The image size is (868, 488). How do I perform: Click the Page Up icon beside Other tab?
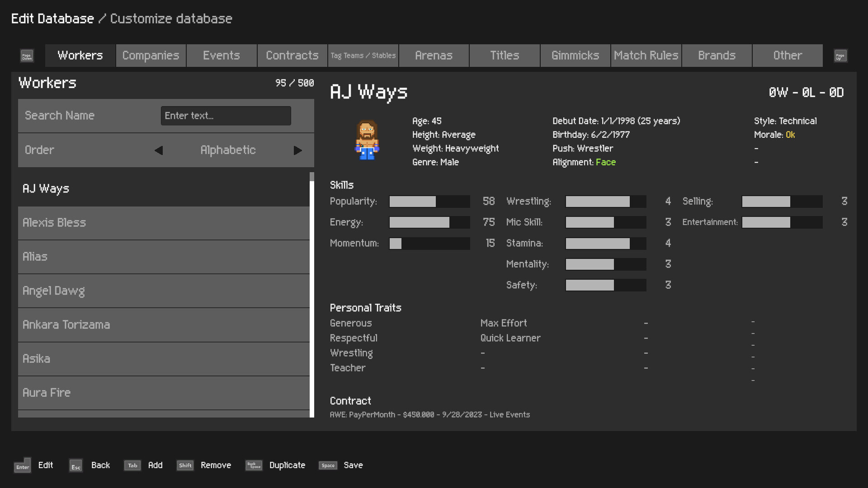pyautogui.click(x=840, y=56)
